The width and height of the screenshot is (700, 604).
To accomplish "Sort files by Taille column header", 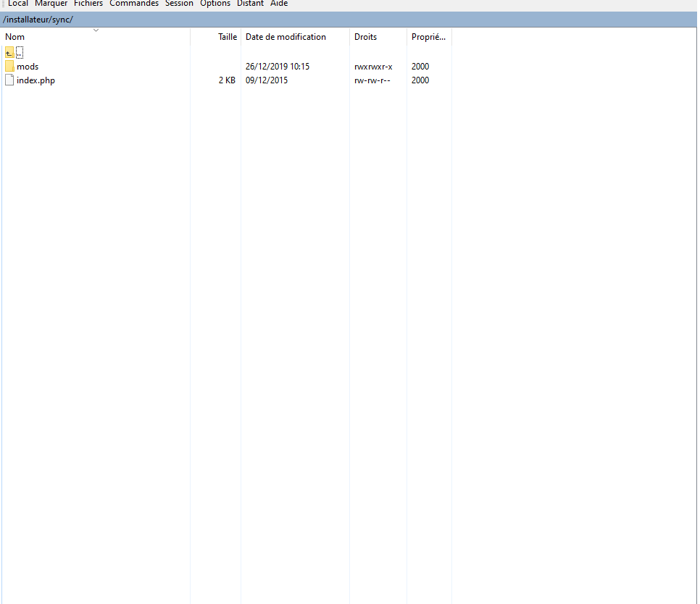I will click(228, 37).
